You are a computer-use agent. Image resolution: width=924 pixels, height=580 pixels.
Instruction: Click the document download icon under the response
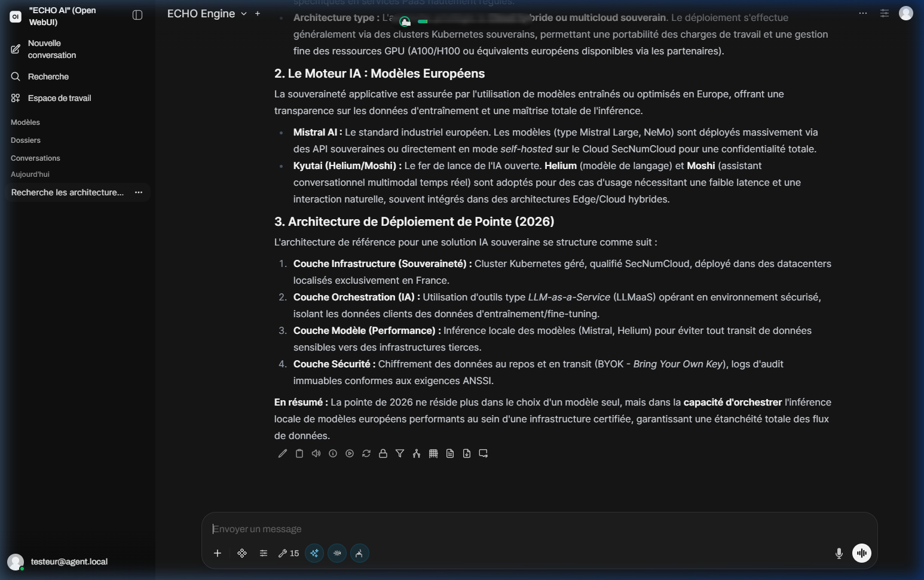coord(467,453)
